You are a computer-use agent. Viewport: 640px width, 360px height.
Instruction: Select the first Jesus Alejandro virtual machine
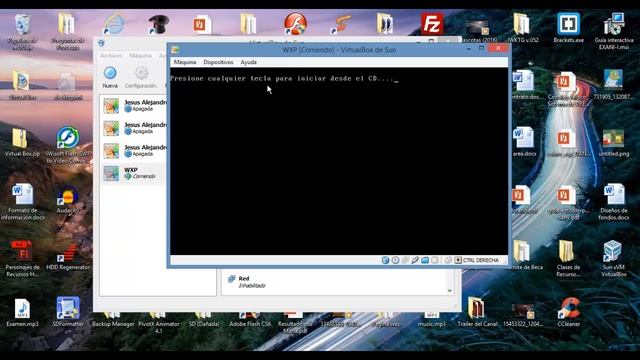(133, 105)
